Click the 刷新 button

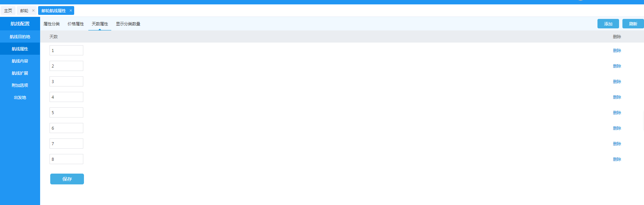pyautogui.click(x=633, y=24)
